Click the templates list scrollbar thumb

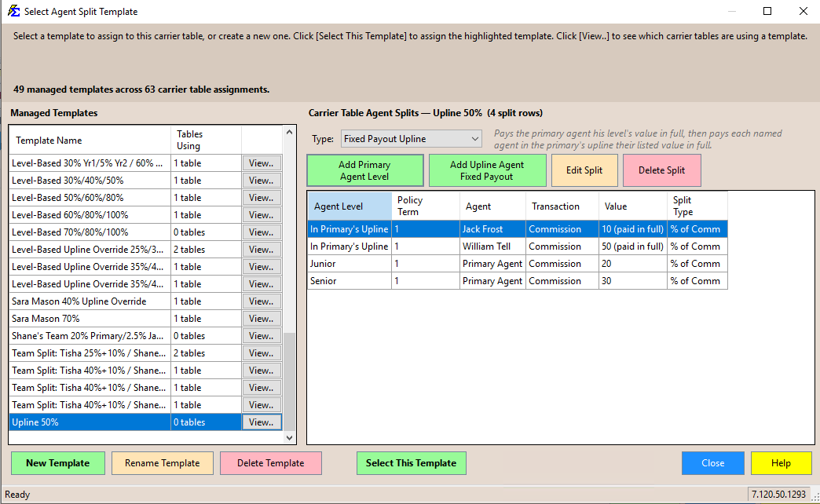pos(289,382)
